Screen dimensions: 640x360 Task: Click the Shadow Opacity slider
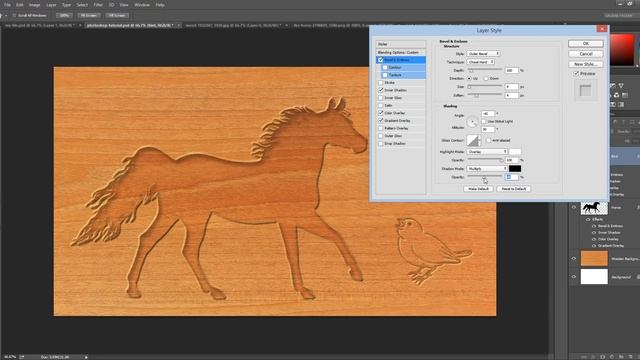pos(485,177)
